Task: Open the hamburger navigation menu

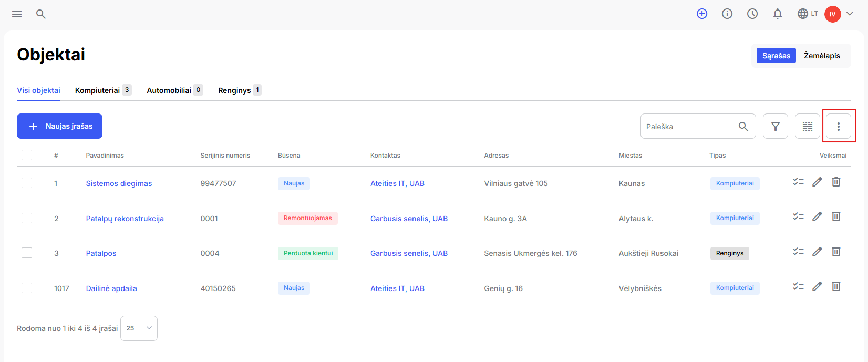Action: click(x=17, y=14)
